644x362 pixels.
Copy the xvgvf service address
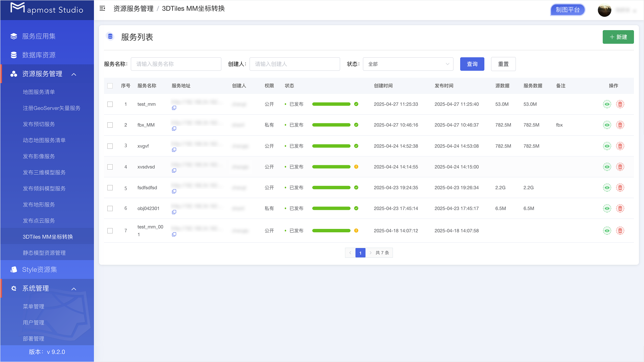point(174,150)
